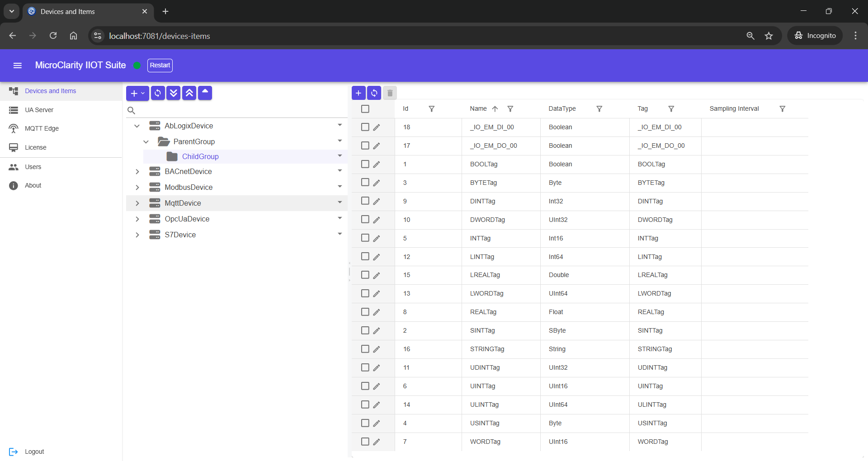Toggle the select-all checkbox in table header

[x=365, y=108]
